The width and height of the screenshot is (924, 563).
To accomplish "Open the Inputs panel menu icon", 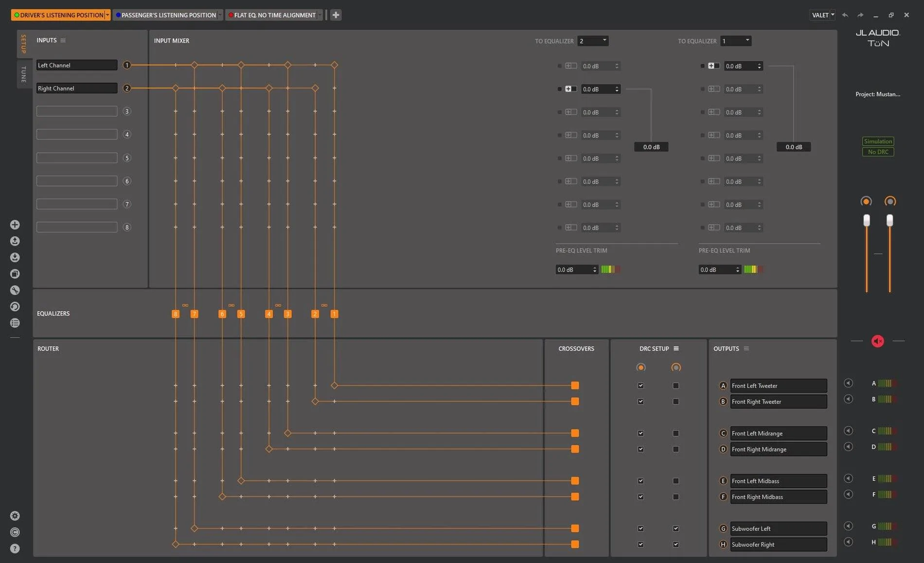I will point(63,40).
